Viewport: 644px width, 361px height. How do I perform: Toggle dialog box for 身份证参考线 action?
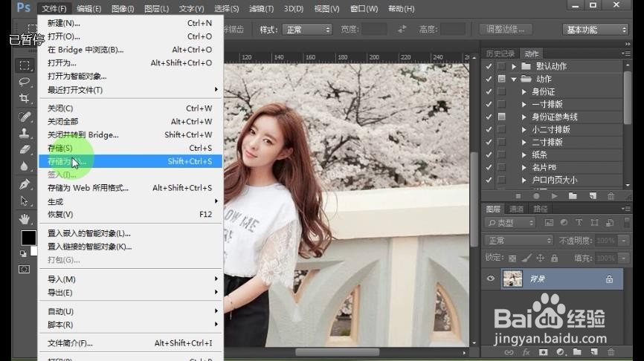[501, 117]
